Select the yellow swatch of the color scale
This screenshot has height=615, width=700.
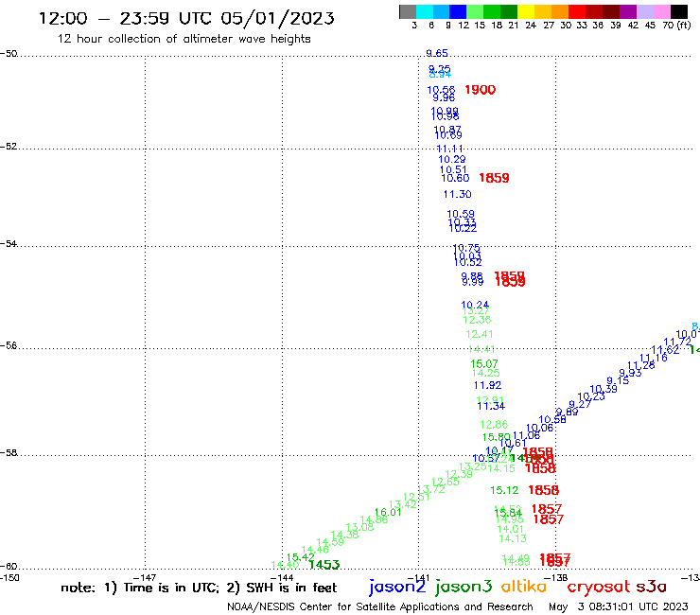pyautogui.click(x=526, y=11)
